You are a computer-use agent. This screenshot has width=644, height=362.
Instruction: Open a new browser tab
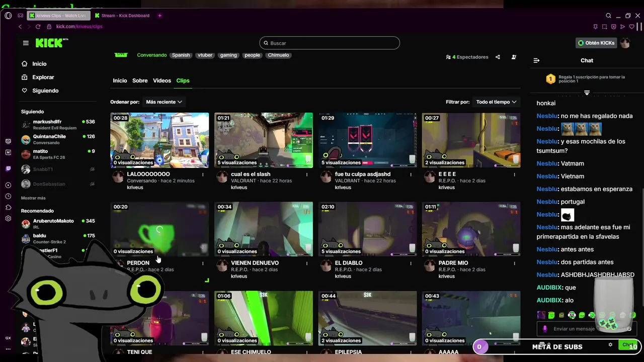159,16
